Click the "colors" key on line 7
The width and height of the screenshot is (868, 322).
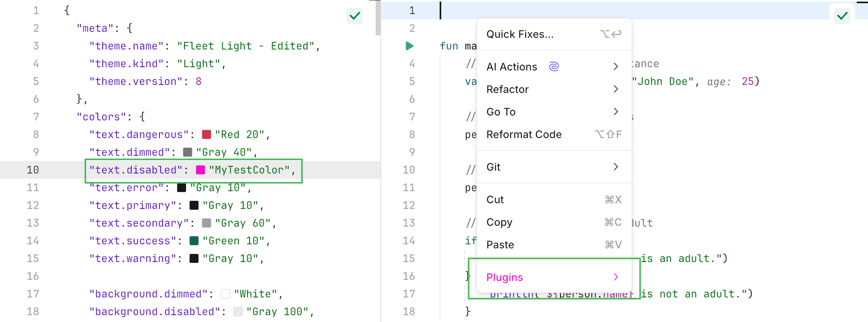point(101,117)
